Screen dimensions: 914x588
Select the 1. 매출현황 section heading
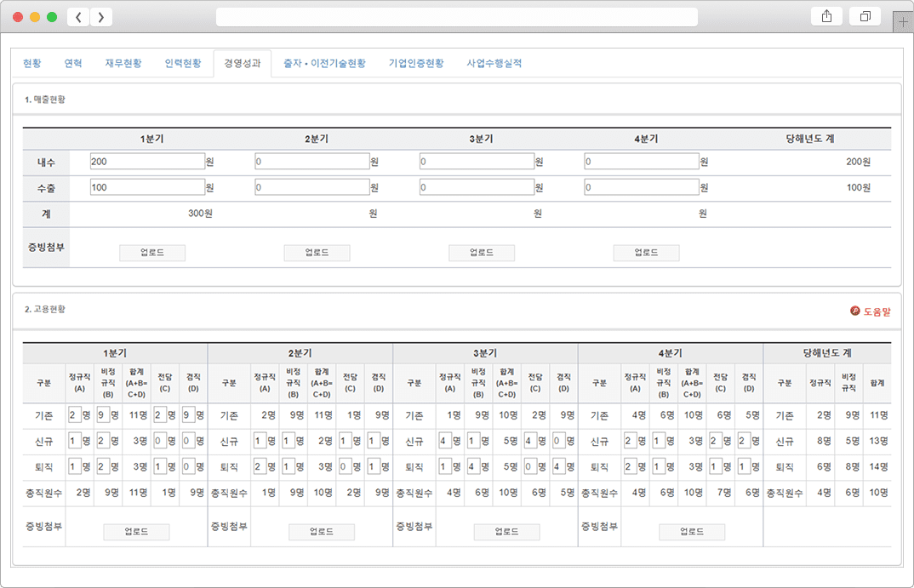click(45, 100)
